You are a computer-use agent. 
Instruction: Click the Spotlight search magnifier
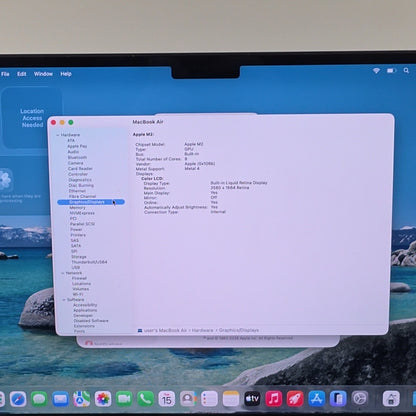pyautogui.click(x=406, y=71)
